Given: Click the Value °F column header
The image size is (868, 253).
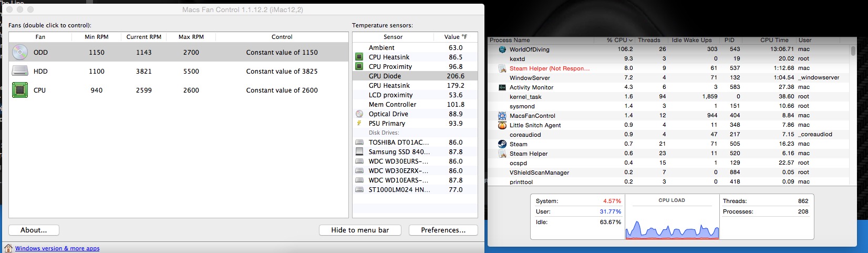Looking at the screenshot, I should [x=456, y=37].
